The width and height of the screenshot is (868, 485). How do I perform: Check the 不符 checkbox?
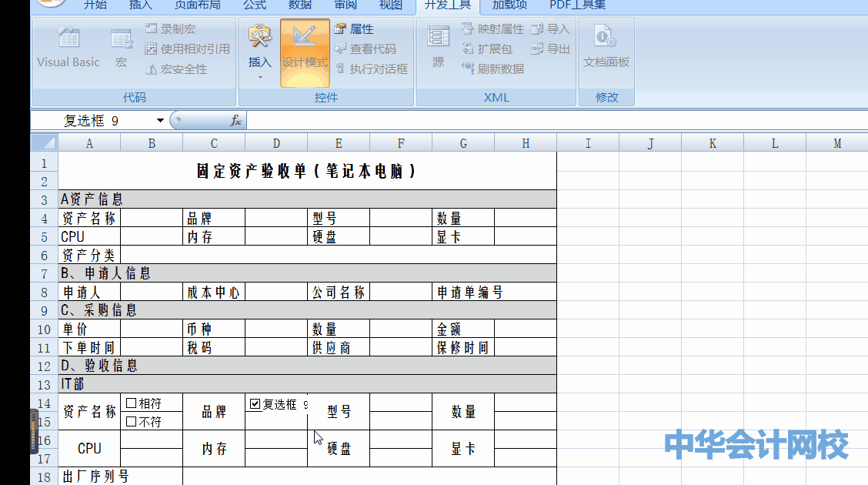tap(132, 421)
